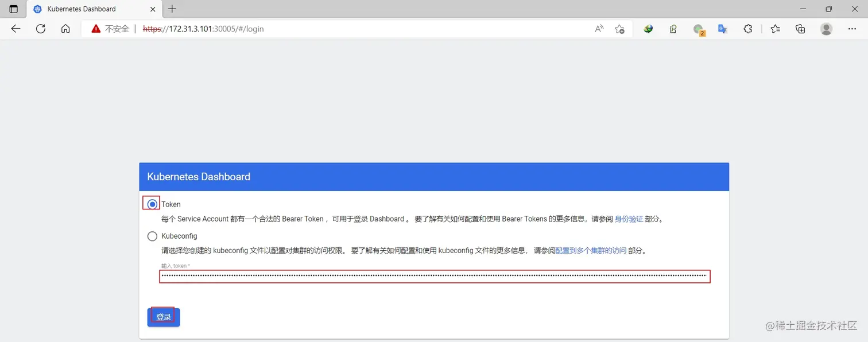Open the 配置到多个集群的访问 link

click(591, 251)
